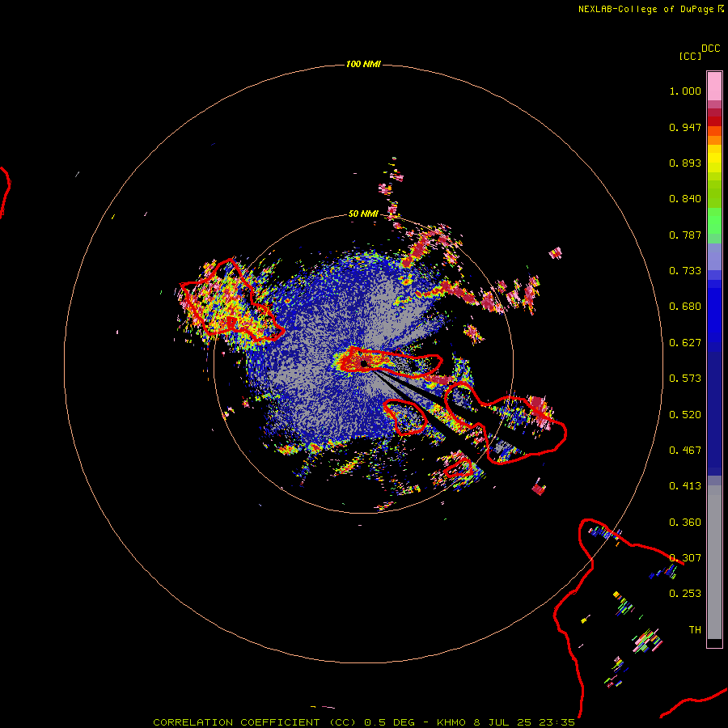Click the 50 NMI range ring label
The height and width of the screenshot is (728, 728).
[x=363, y=214]
